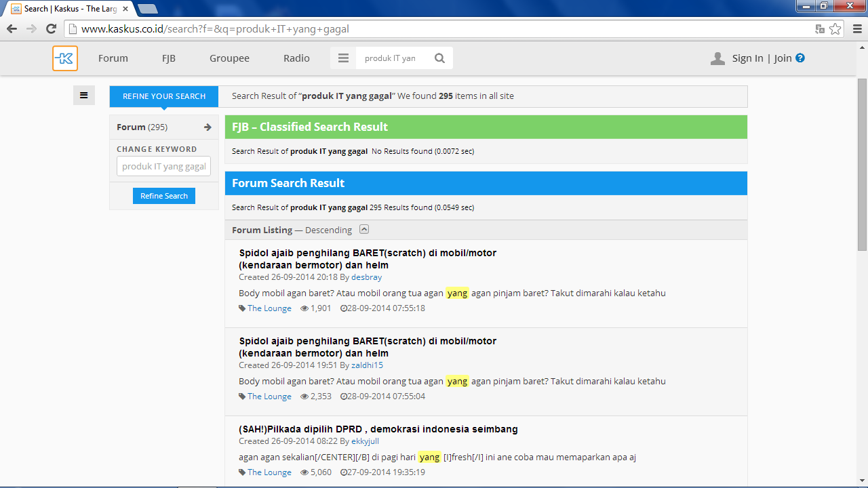Open the hamburger menu beside search box

343,58
